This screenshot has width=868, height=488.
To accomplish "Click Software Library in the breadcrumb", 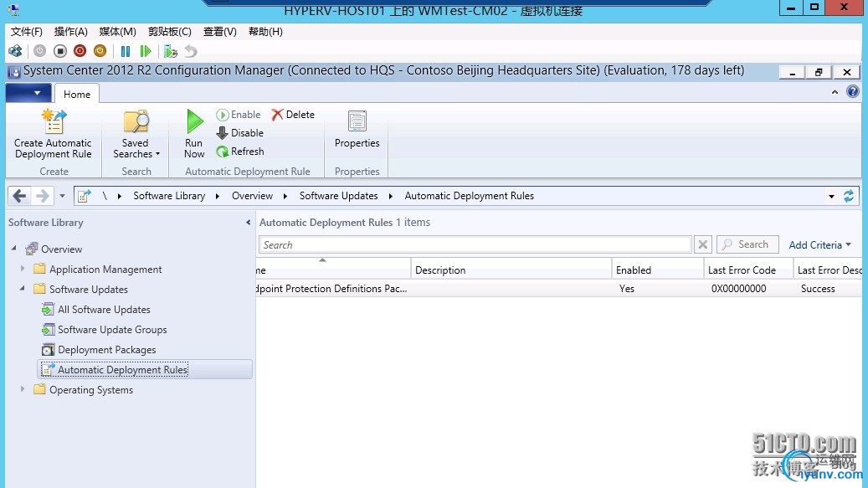I will pos(169,196).
